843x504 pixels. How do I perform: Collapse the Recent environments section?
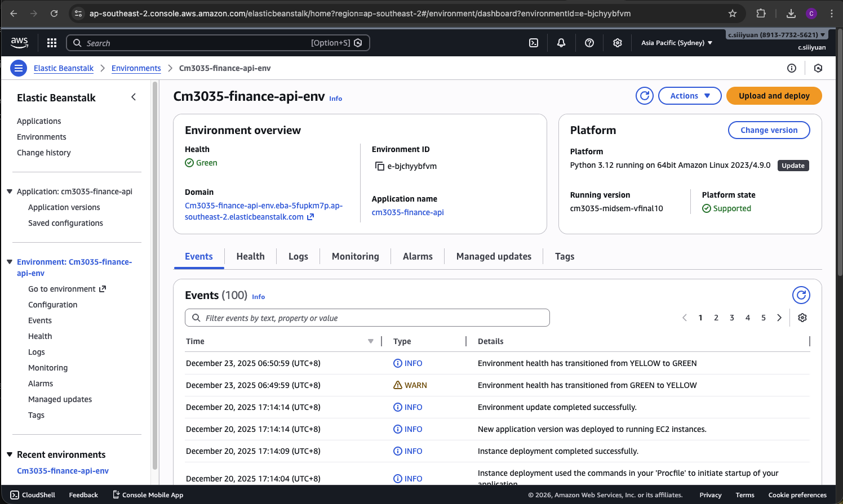(x=10, y=454)
